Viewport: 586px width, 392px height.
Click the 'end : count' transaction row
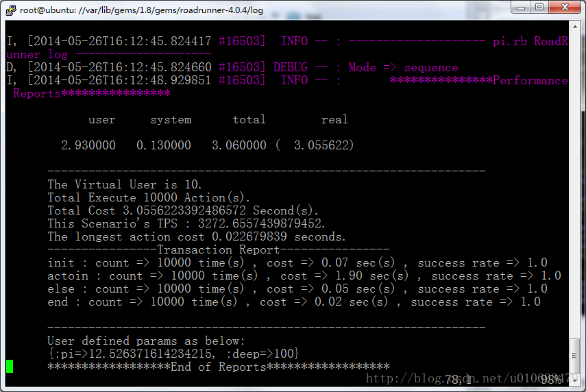(294, 302)
